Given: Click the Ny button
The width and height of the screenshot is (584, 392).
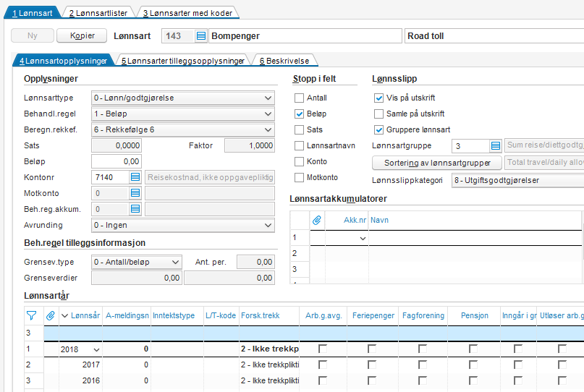Looking at the screenshot, I should pos(33,35).
